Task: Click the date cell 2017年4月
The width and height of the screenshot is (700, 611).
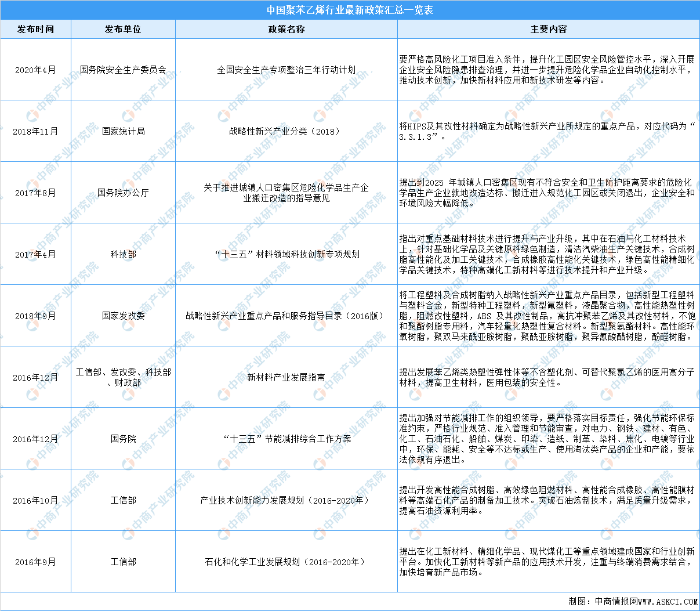Action: click(x=35, y=254)
